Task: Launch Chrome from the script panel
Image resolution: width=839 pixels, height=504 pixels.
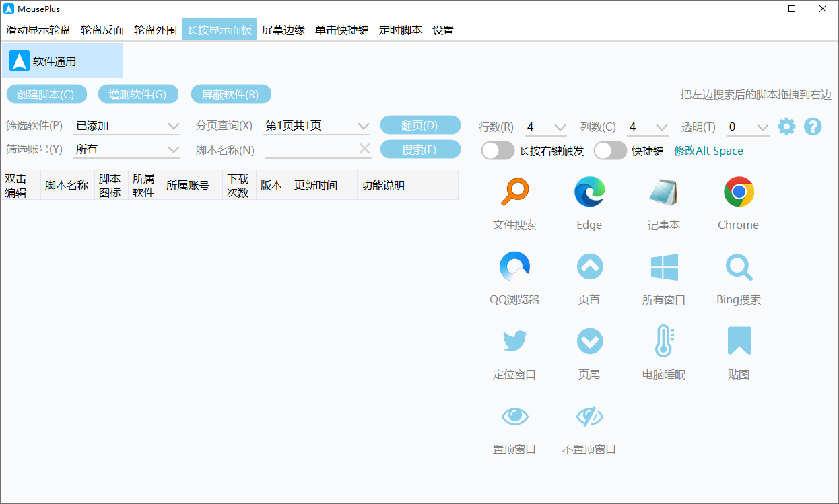Action: pyautogui.click(x=738, y=191)
